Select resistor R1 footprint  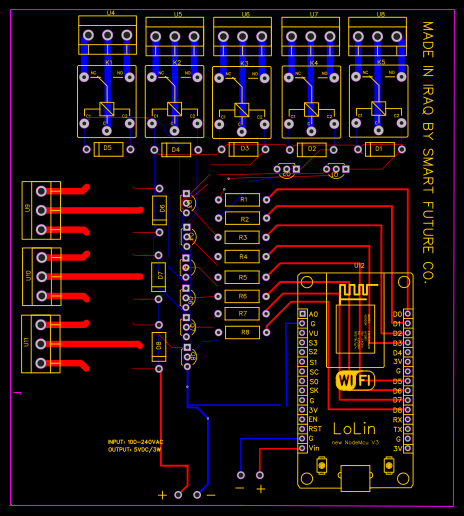[242, 200]
